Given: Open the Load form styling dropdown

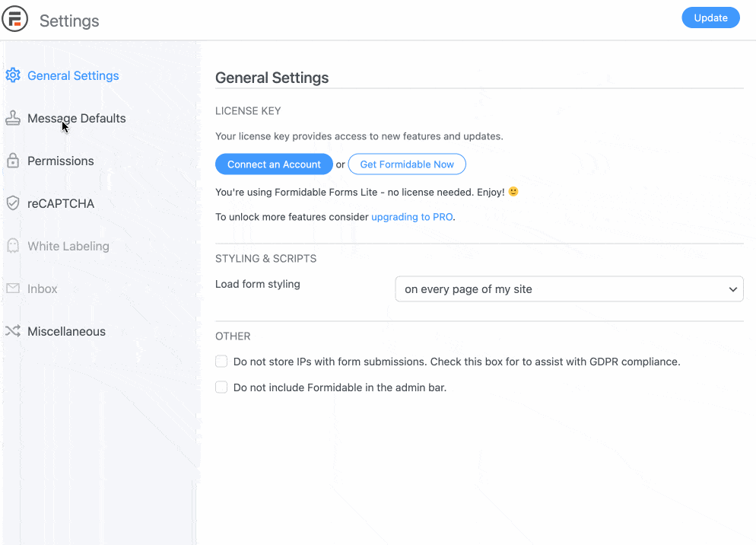Looking at the screenshot, I should [x=570, y=289].
